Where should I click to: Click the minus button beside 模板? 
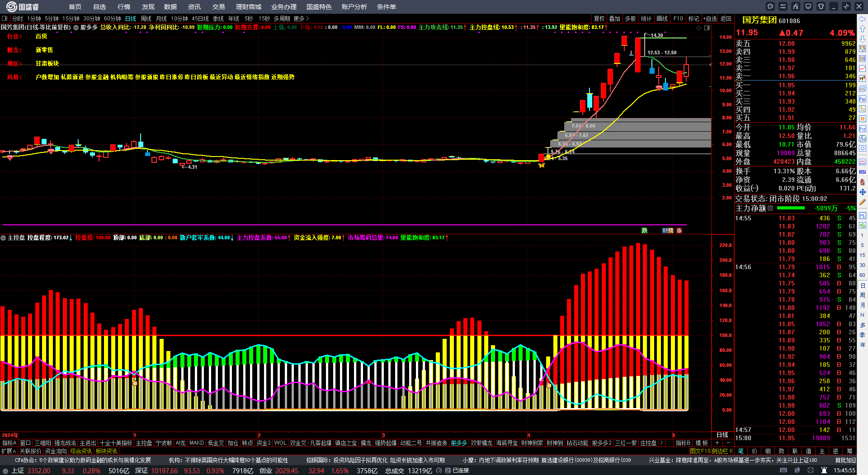click(728, 443)
